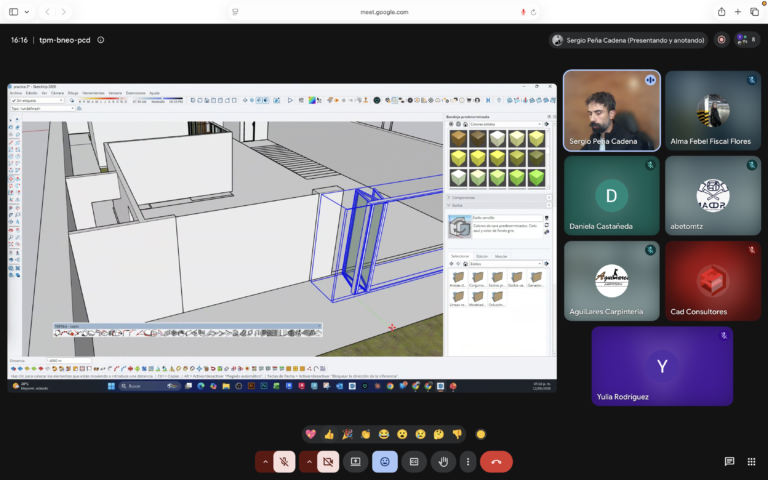768x480 pixels.
Task: Send the thumbs up reaction
Action: [329, 434]
